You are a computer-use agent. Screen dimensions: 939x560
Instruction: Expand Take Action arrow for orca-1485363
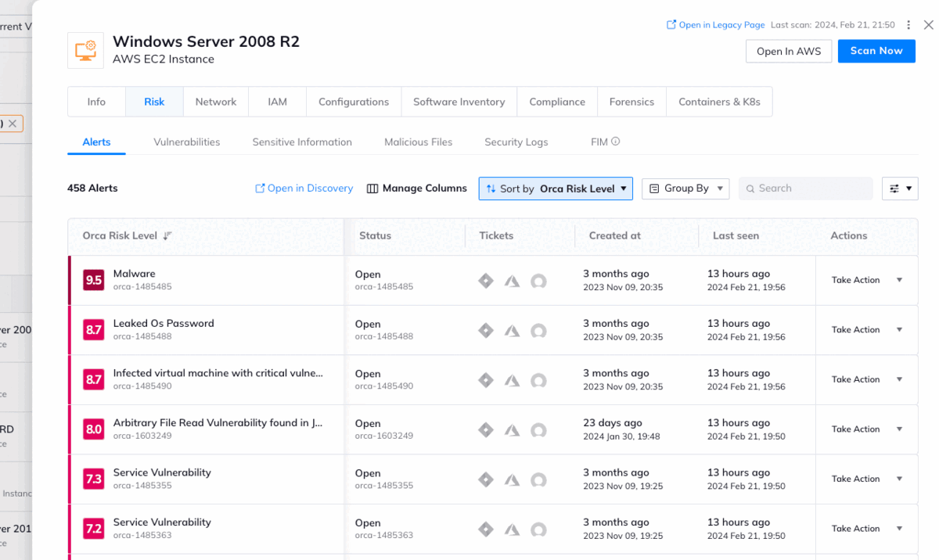(x=899, y=529)
